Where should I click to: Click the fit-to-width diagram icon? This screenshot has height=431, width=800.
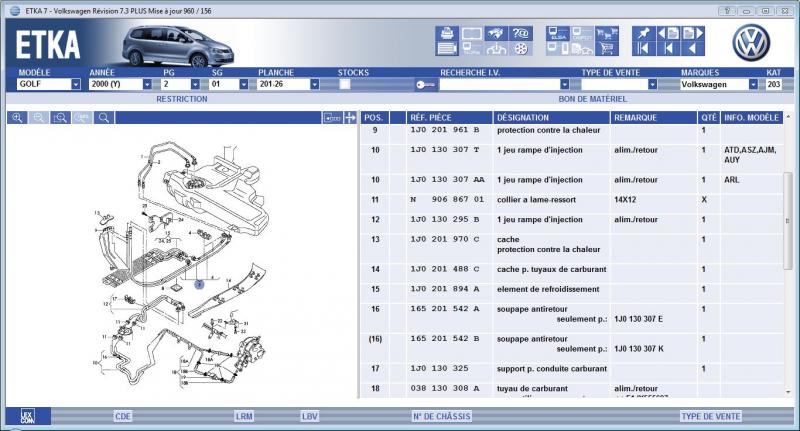coord(332,118)
